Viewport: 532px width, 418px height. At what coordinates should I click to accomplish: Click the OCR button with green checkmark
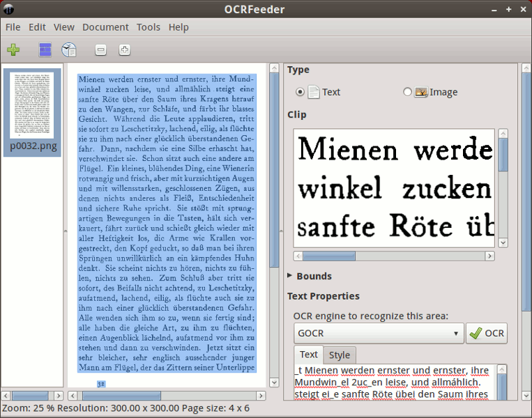[x=487, y=333]
